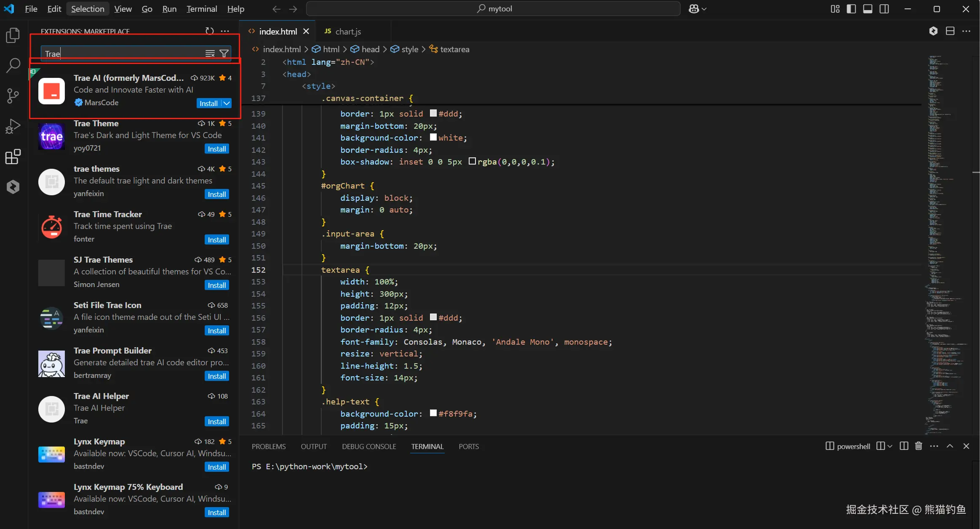Screen dimensions: 980x529
Task: Open Run and Debug view icon
Action: point(13,126)
